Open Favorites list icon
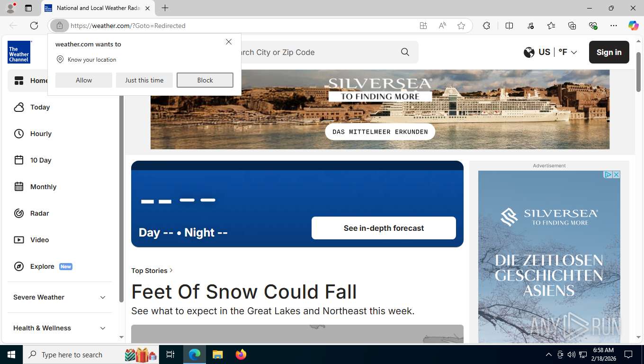Viewport: 644px width, 364px height. click(x=551, y=26)
